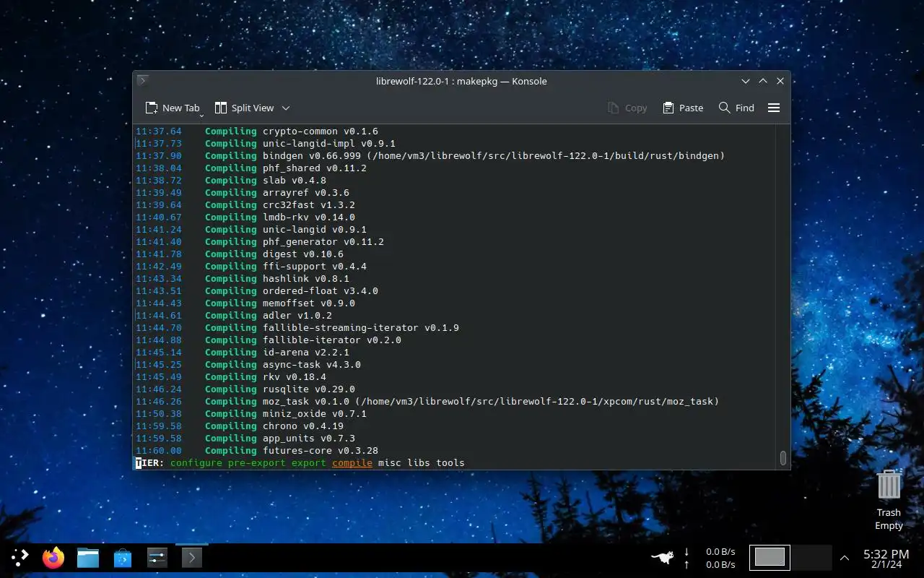Click the 'app_units v0.7.3' line

click(x=309, y=439)
